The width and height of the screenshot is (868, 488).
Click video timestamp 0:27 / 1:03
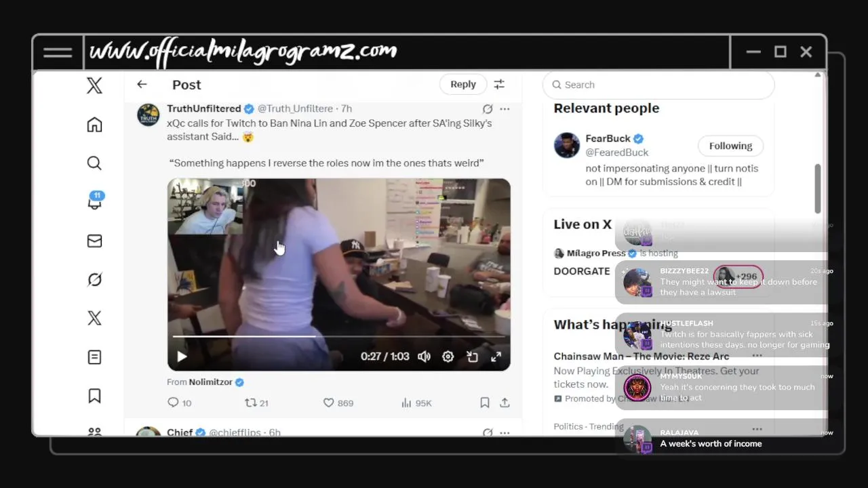point(385,357)
